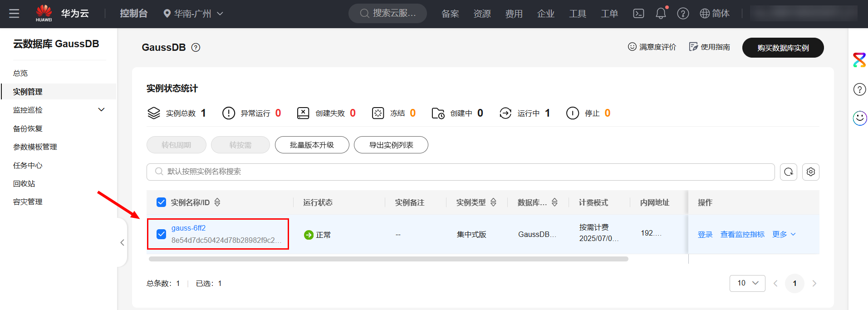The height and width of the screenshot is (310, 868).
Task: Sort by 实例名称/ID column
Action: coord(217,202)
